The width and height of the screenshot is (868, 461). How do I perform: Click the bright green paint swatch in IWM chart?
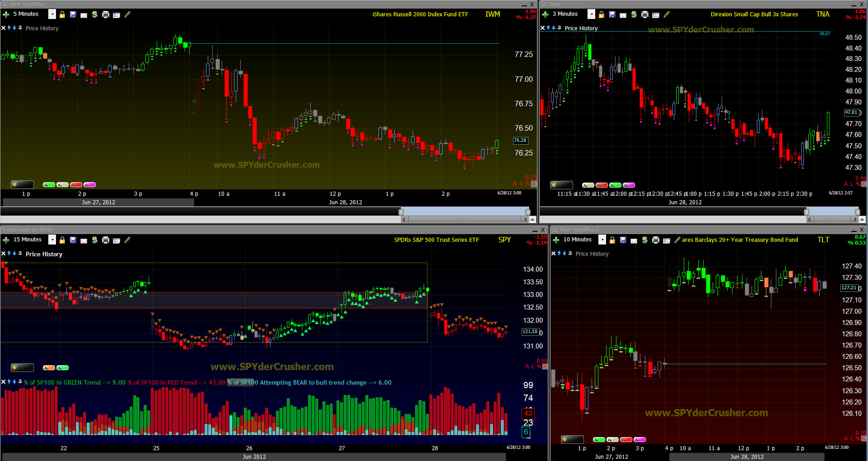tap(49, 184)
